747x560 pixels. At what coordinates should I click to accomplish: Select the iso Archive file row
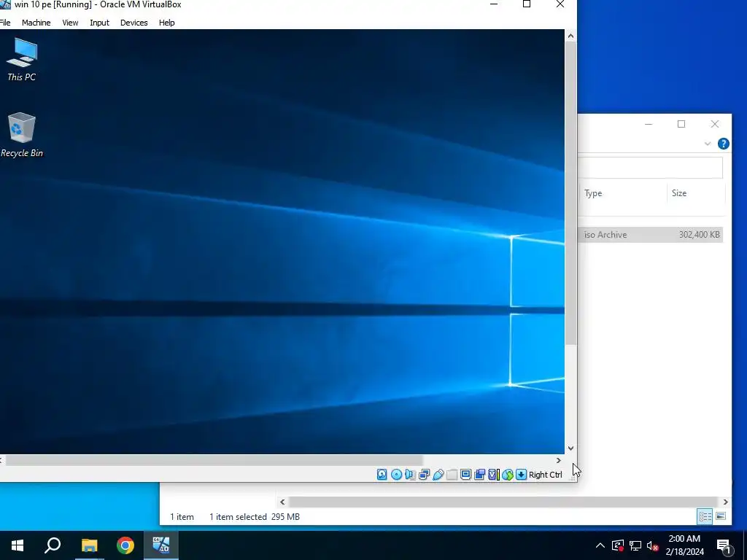[650, 234]
